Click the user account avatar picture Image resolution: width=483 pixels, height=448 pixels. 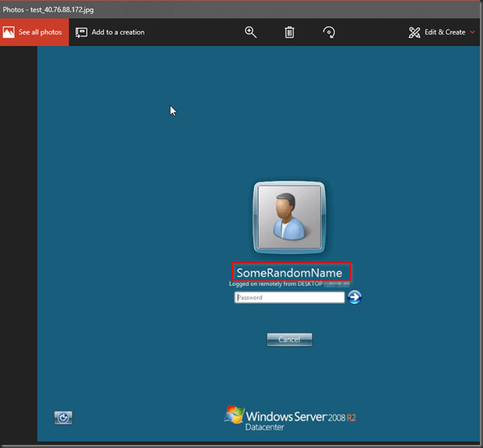pos(289,217)
